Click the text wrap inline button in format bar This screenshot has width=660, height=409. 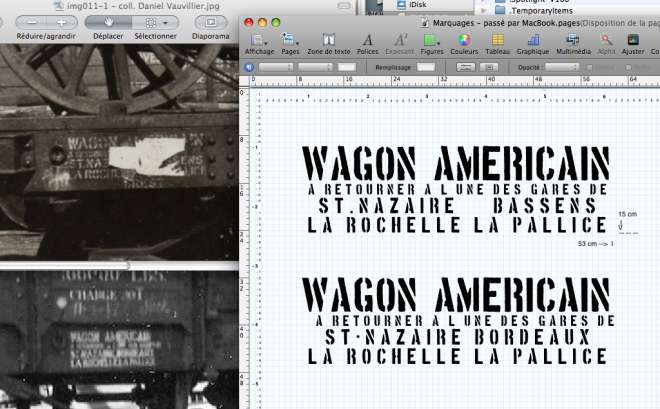click(466, 67)
